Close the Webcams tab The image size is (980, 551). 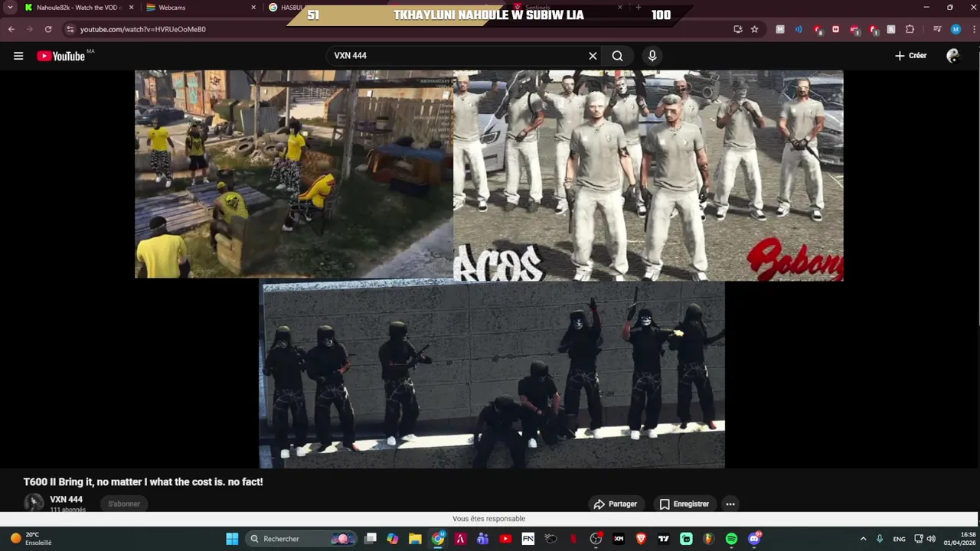[253, 8]
